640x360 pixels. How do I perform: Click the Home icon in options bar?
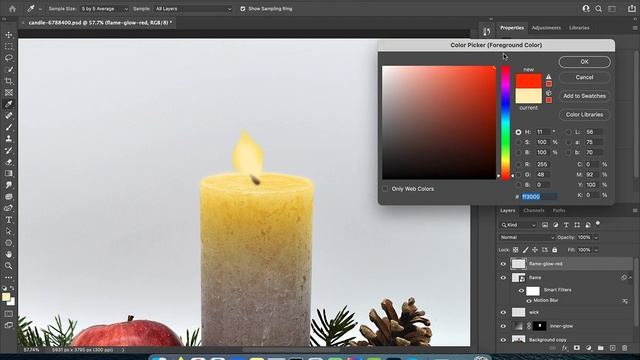click(12, 9)
